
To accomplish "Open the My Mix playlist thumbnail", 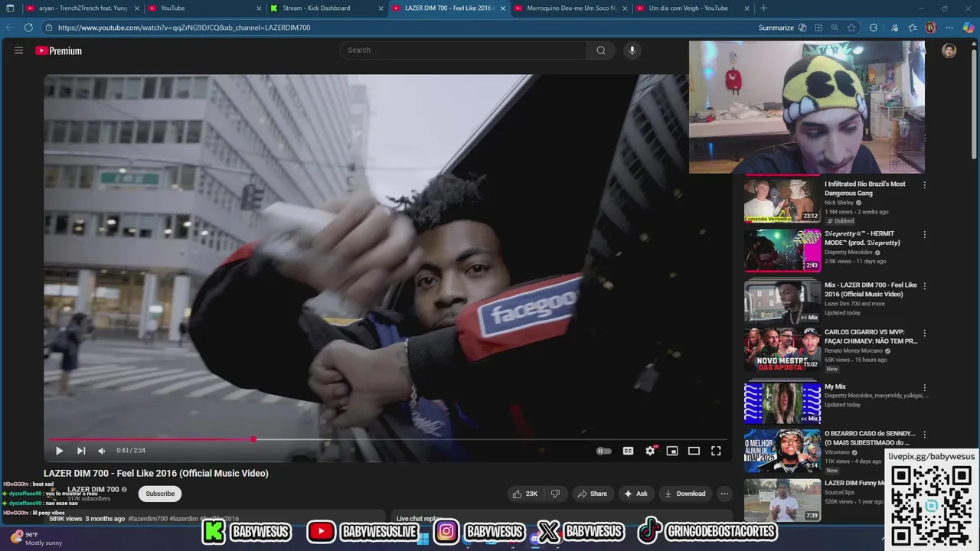I will click(x=782, y=403).
